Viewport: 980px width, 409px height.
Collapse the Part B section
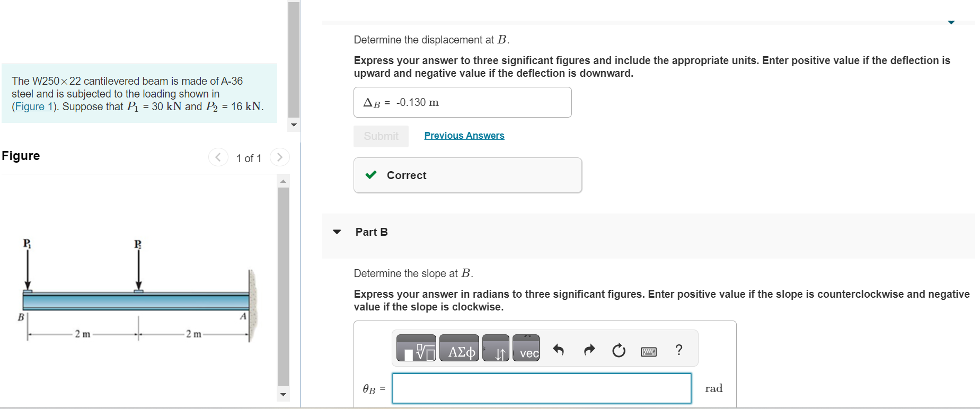[x=337, y=232]
